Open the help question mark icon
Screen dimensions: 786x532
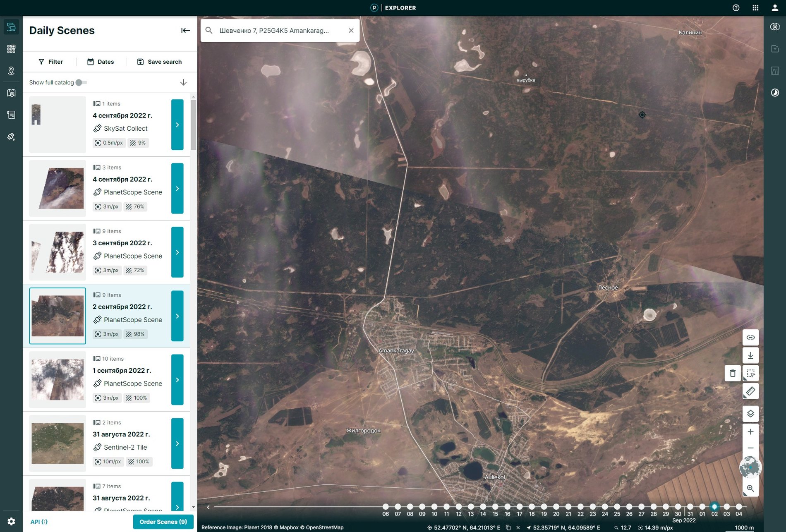click(736, 8)
